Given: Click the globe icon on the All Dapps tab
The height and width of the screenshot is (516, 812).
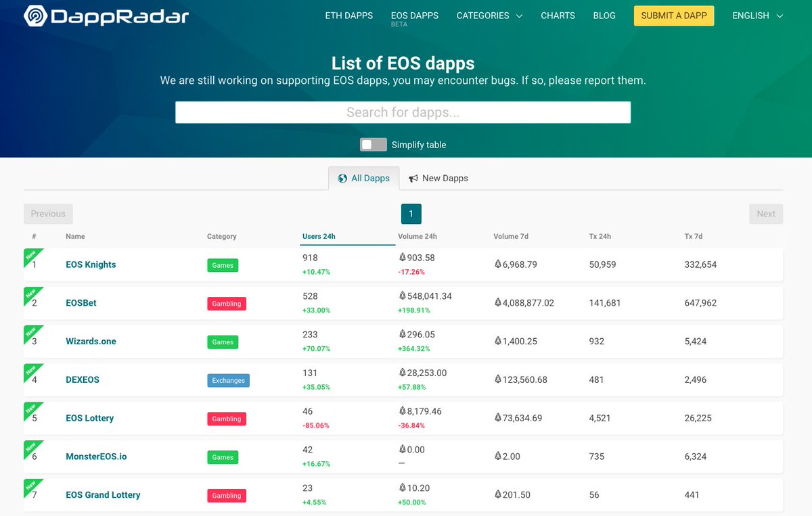Looking at the screenshot, I should click(x=344, y=178).
